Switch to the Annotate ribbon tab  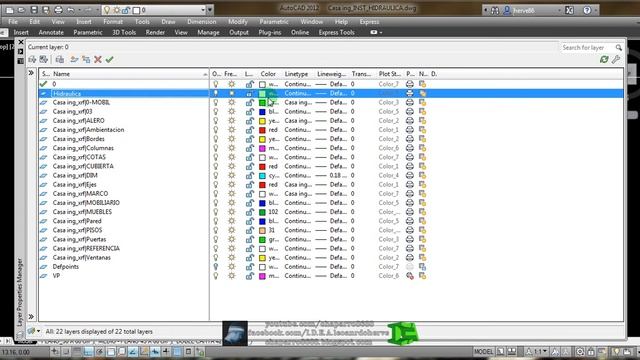coord(51,32)
